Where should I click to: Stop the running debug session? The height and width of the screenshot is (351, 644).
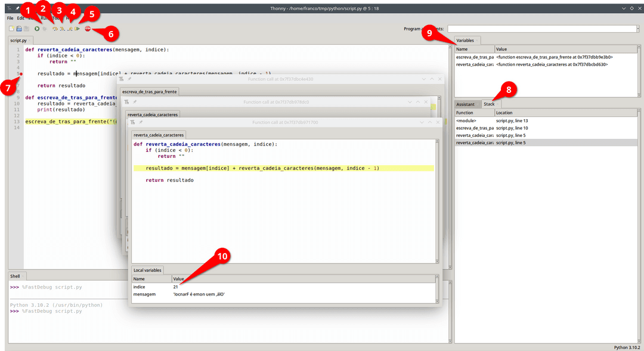pos(88,28)
